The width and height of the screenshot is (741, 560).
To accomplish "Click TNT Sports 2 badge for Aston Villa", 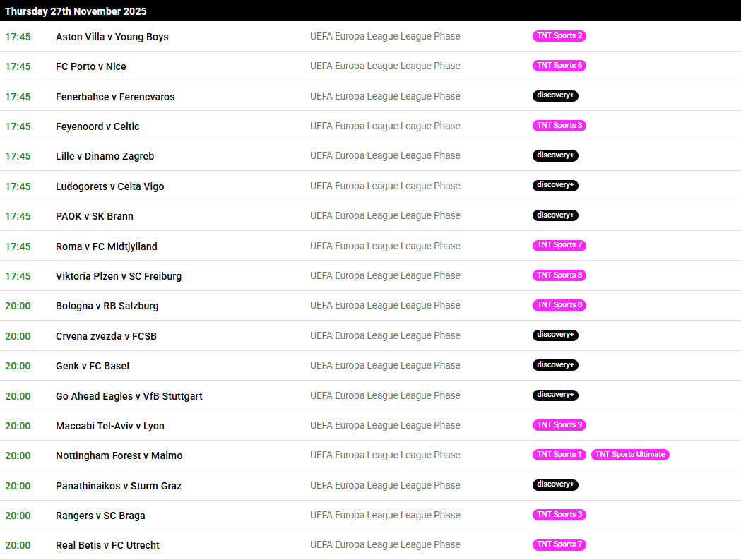I will coord(559,36).
